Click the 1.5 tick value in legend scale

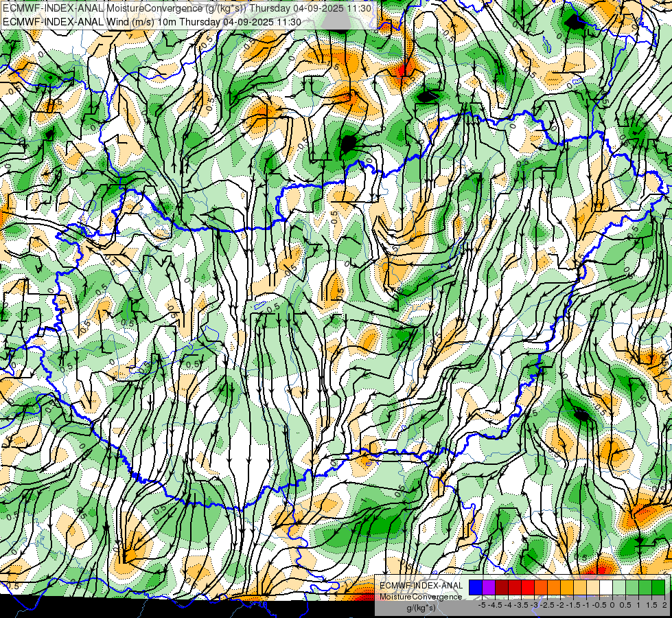(x=652, y=605)
